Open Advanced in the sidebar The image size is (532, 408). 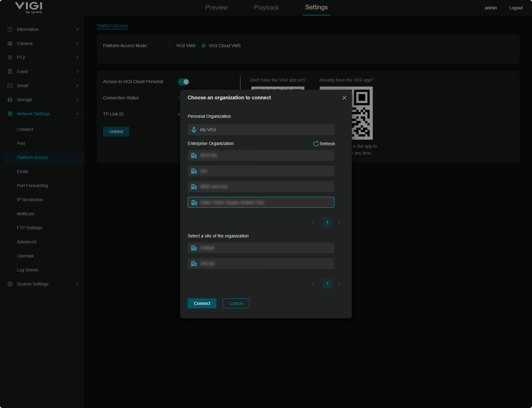pos(27,242)
